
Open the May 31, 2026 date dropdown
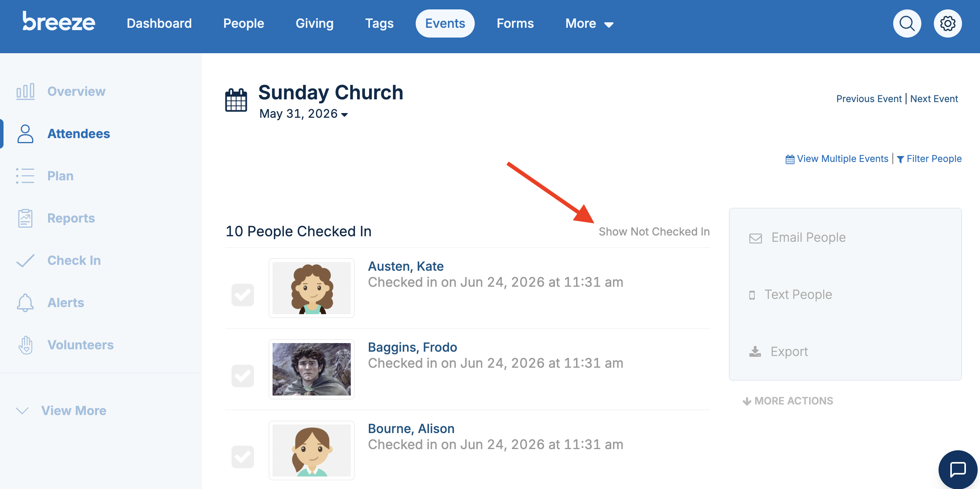tap(304, 114)
